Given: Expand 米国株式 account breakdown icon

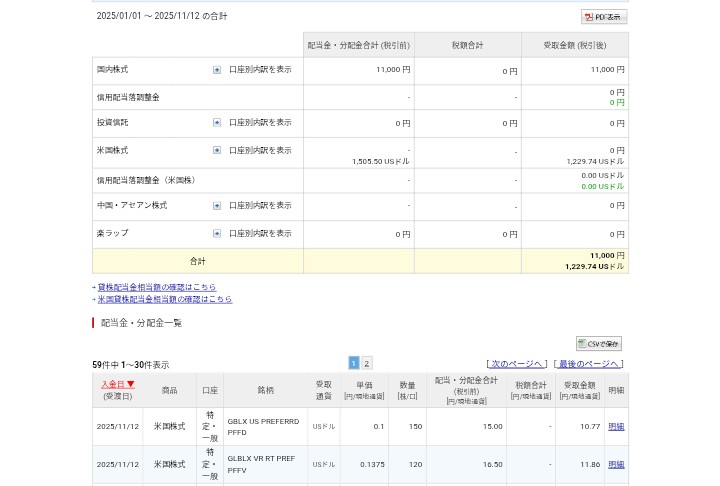Looking at the screenshot, I should [x=217, y=151].
